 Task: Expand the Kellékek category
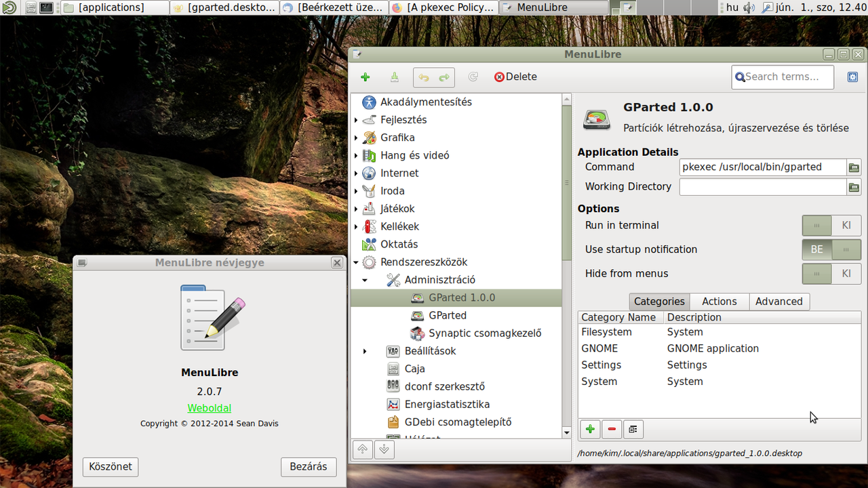click(356, 227)
